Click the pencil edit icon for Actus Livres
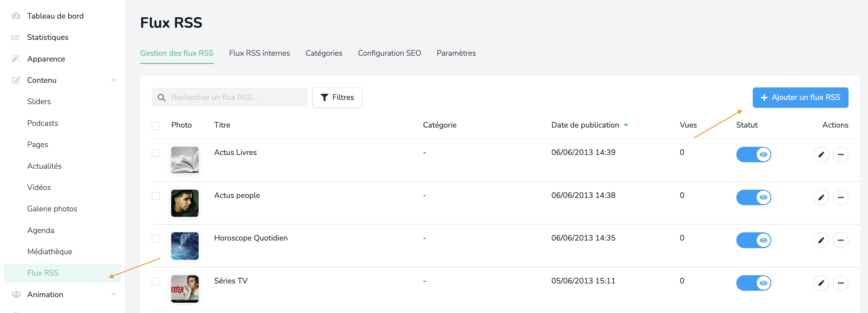The height and width of the screenshot is (313, 868). (821, 154)
